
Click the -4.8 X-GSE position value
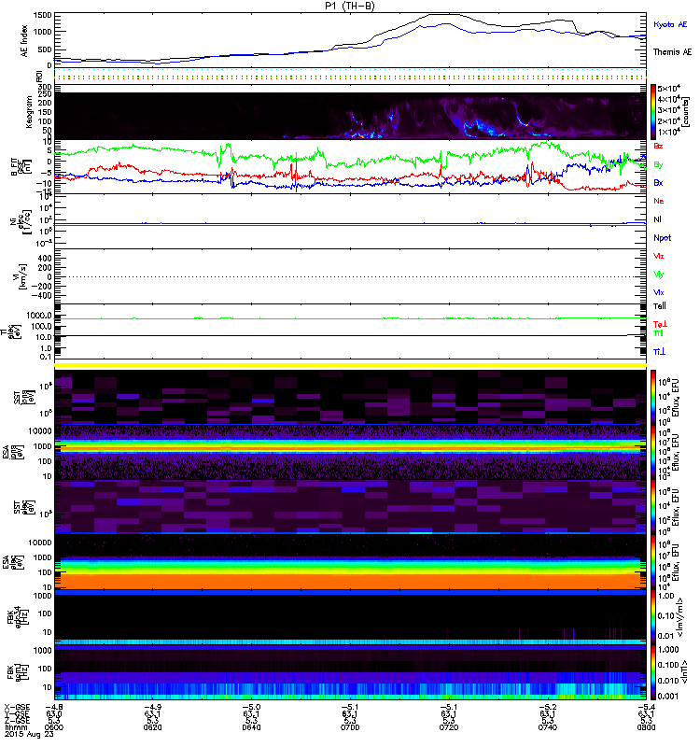[54, 707]
